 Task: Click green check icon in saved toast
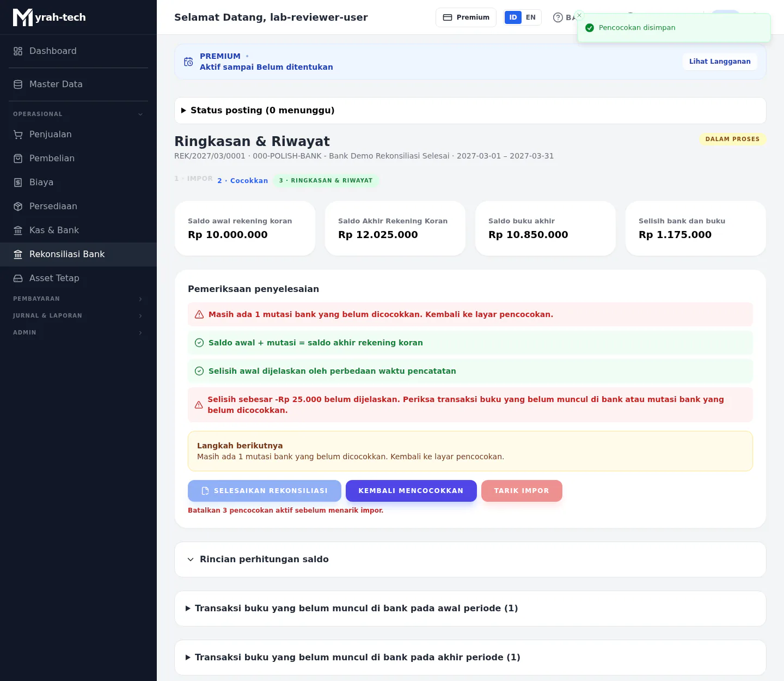click(590, 28)
